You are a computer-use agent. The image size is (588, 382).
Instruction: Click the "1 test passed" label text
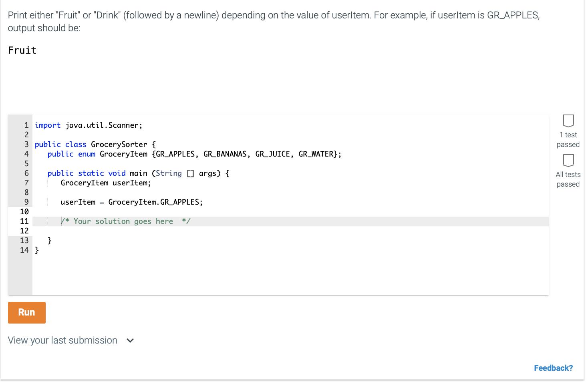pyautogui.click(x=568, y=140)
